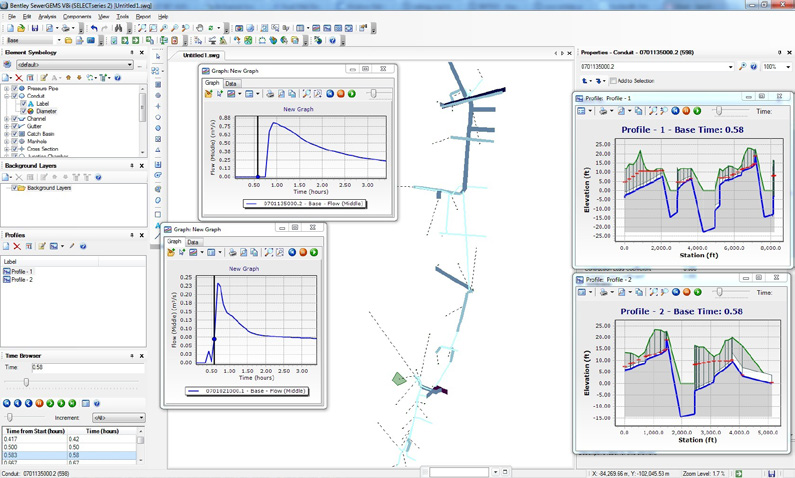
Task: Open the Analysis menu
Action: pos(47,17)
